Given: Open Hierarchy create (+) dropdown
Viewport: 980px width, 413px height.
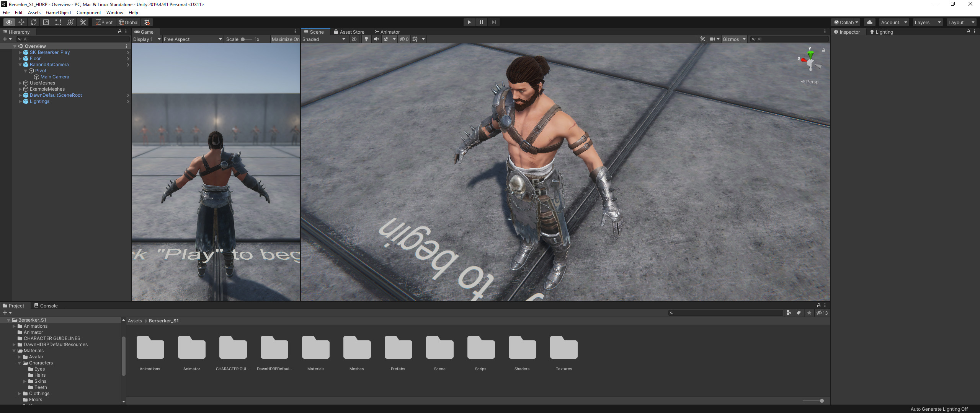Looking at the screenshot, I should (7, 39).
